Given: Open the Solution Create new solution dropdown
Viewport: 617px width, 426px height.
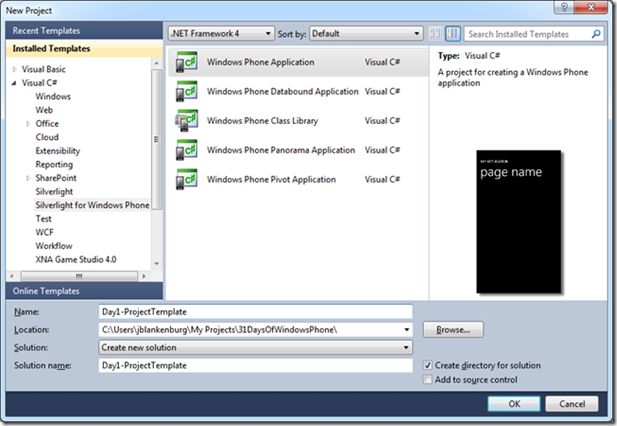Looking at the screenshot, I should pos(255,347).
